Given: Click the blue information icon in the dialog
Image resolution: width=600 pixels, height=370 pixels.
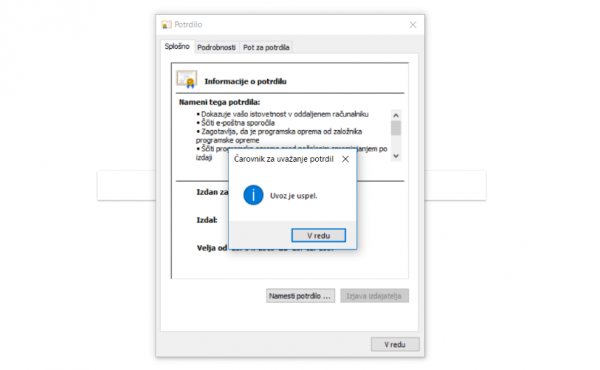Looking at the screenshot, I should [x=253, y=195].
